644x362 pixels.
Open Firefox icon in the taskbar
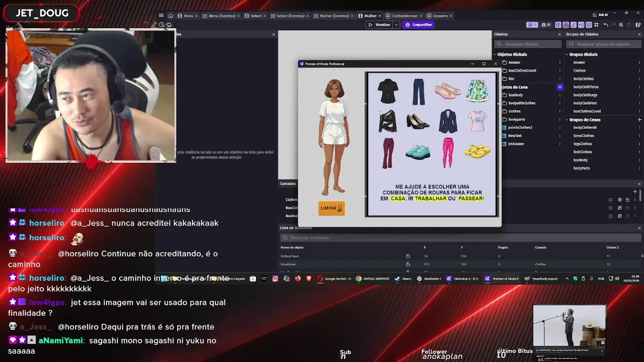pos(298,279)
